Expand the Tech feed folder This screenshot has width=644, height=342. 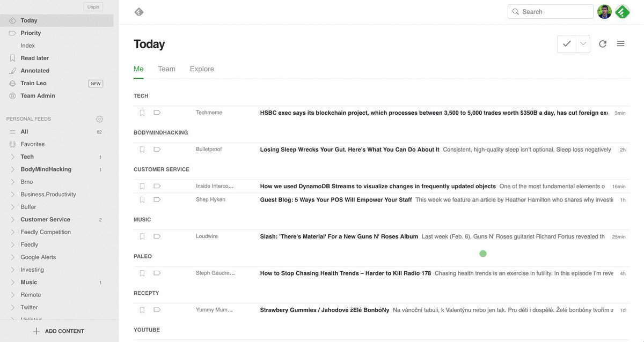[x=12, y=157]
